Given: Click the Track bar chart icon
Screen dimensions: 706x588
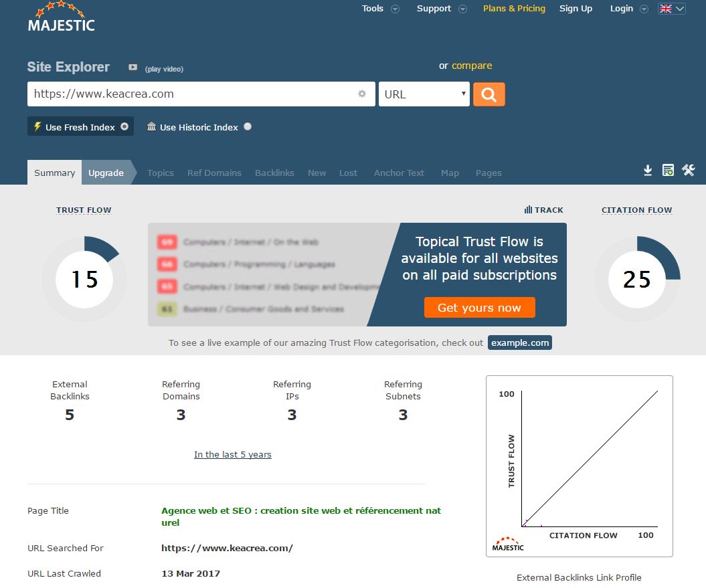Looking at the screenshot, I should pos(528,210).
